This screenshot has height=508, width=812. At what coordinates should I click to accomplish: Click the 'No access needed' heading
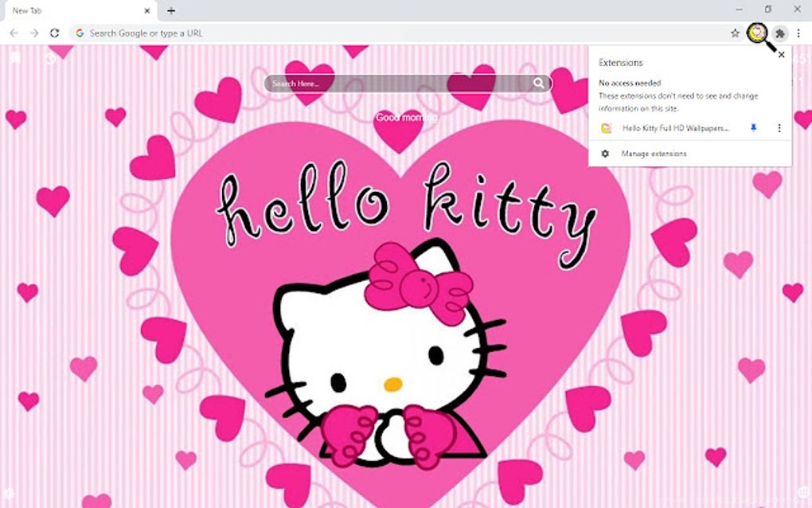pos(630,83)
